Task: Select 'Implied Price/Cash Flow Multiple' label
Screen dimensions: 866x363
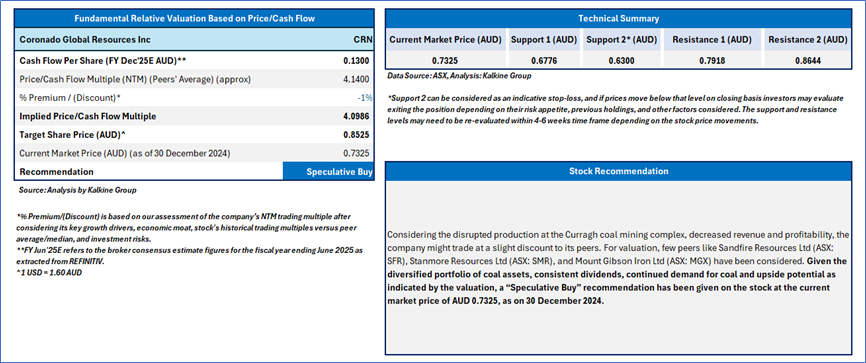Action: pyautogui.click(x=87, y=116)
